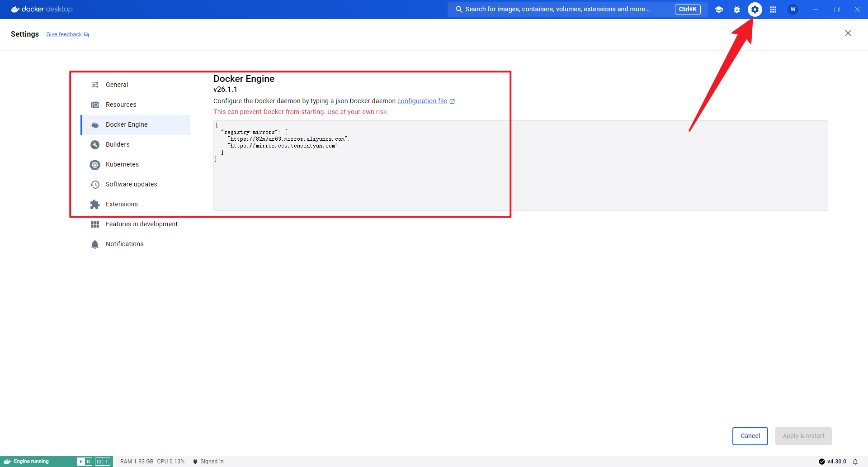Click the Apply & restart button

(803, 436)
